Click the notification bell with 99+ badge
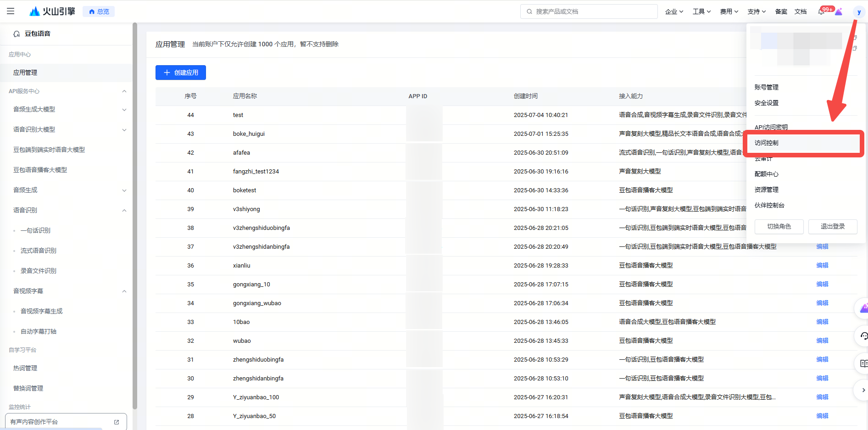 coord(821,12)
